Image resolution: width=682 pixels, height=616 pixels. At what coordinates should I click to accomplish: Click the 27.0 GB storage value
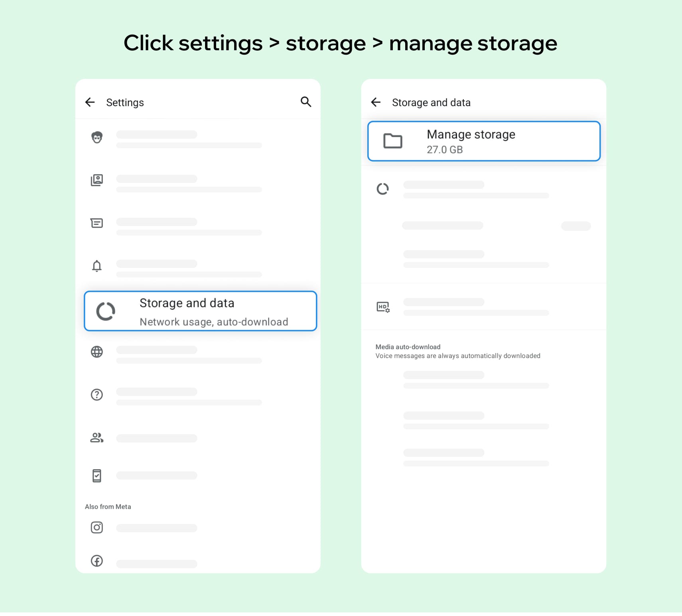445,150
